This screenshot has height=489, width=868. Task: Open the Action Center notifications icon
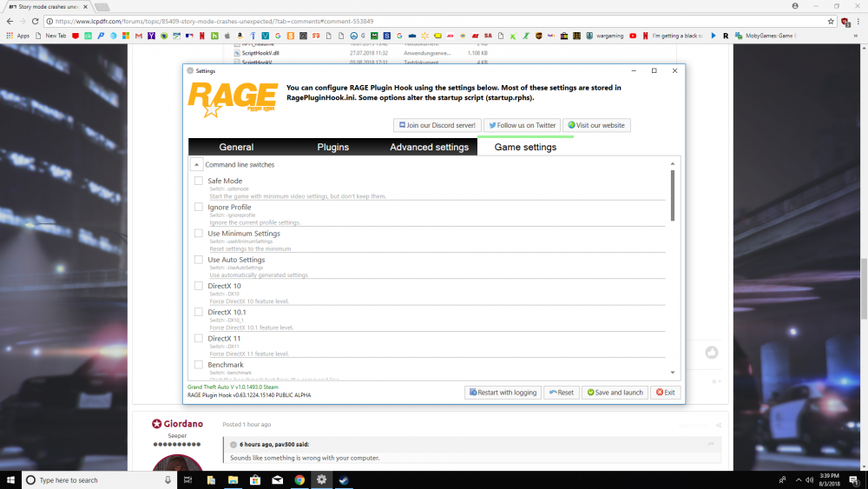point(854,480)
